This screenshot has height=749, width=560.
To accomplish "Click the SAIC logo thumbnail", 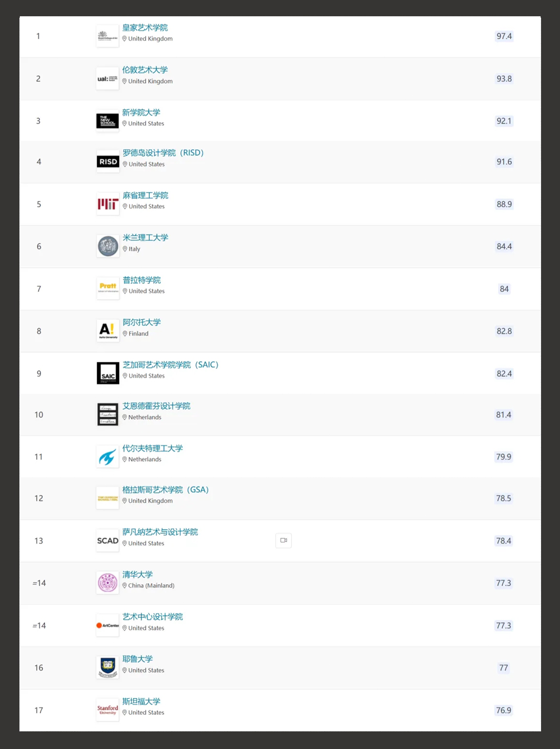I will (x=108, y=373).
